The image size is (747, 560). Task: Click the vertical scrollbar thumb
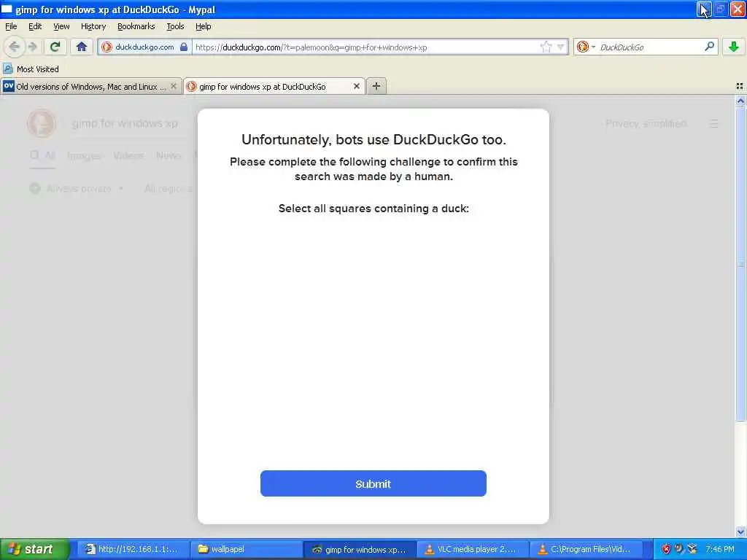pyautogui.click(x=740, y=264)
